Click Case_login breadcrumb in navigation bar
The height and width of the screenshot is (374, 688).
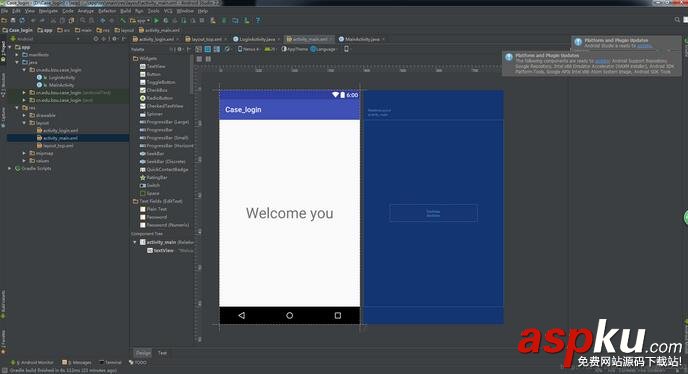point(18,30)
